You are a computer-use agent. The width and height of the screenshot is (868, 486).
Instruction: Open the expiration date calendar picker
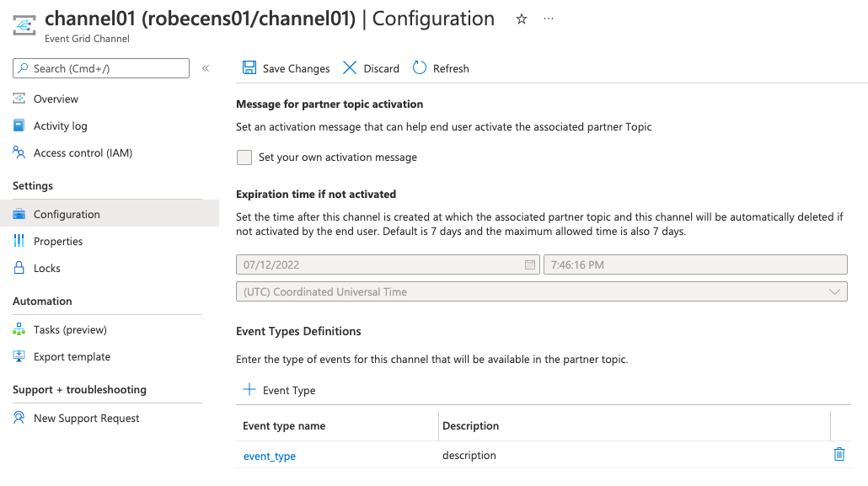tap(531, 264)
